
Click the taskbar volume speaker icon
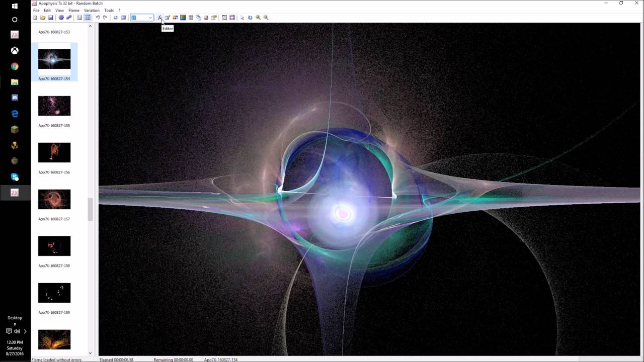pos(17,331)
